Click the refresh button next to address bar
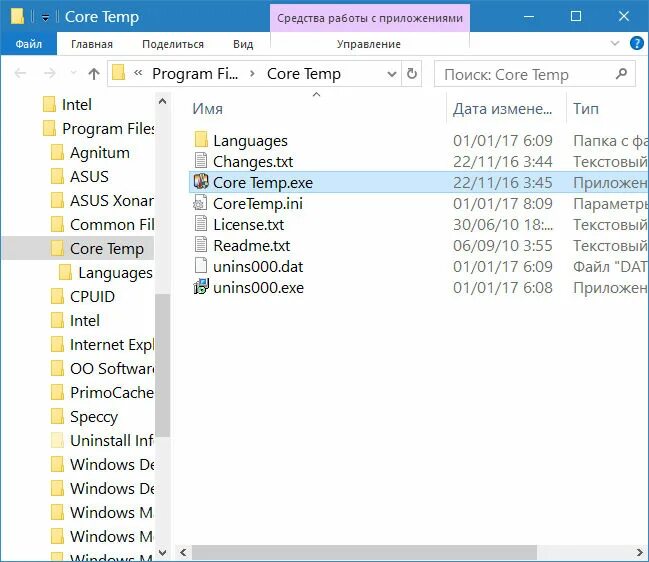The image size is (649, 562). (412, 74)
